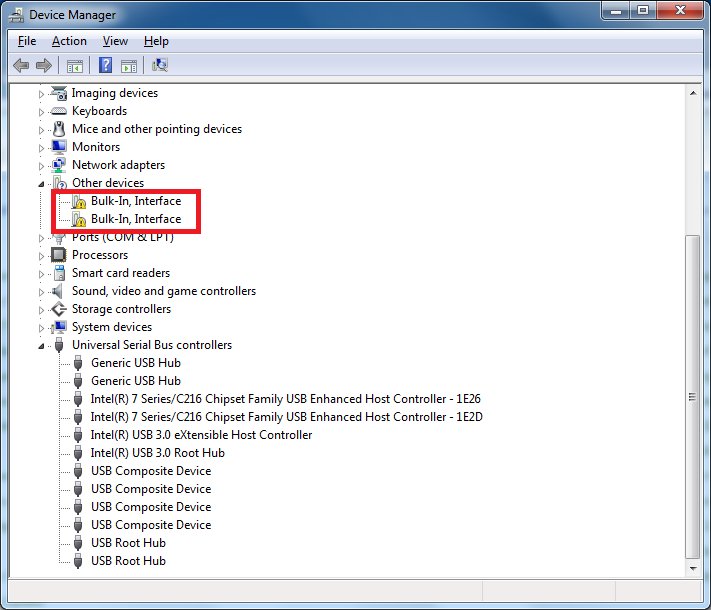Click the Processors chip icon
This screenshot has width=711, height=610.
[x=58, y=255]
